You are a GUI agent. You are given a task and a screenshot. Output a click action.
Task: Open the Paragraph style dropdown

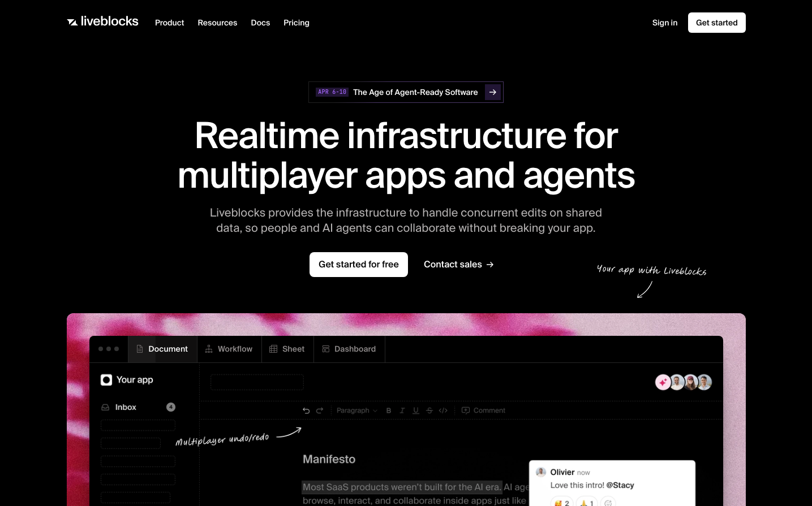pos(356,410)
